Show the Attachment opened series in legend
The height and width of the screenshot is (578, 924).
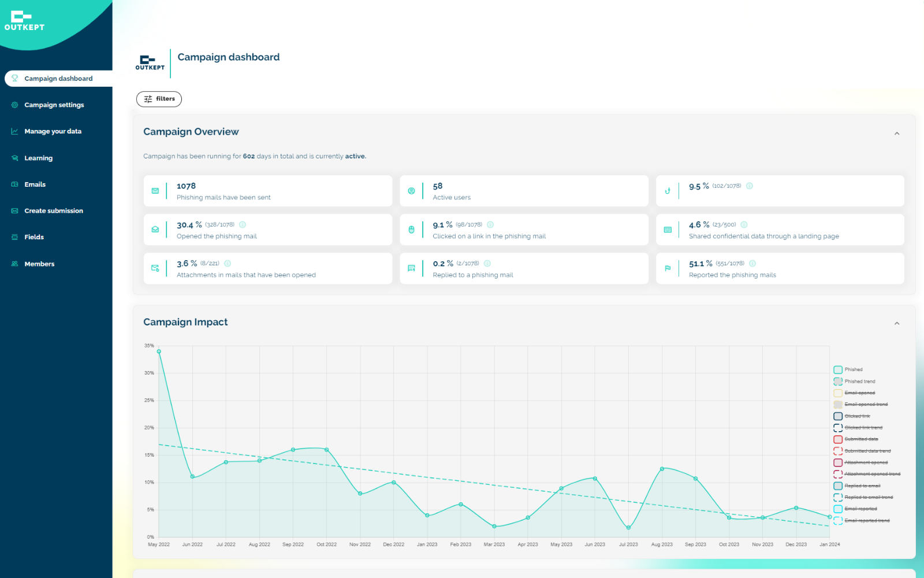coord(861,462)
